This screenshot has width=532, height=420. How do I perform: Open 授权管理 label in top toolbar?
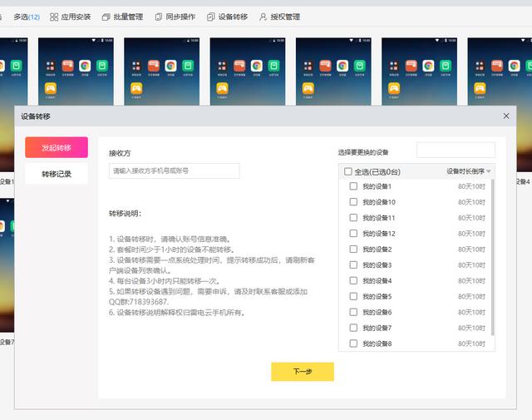(285, 17)
